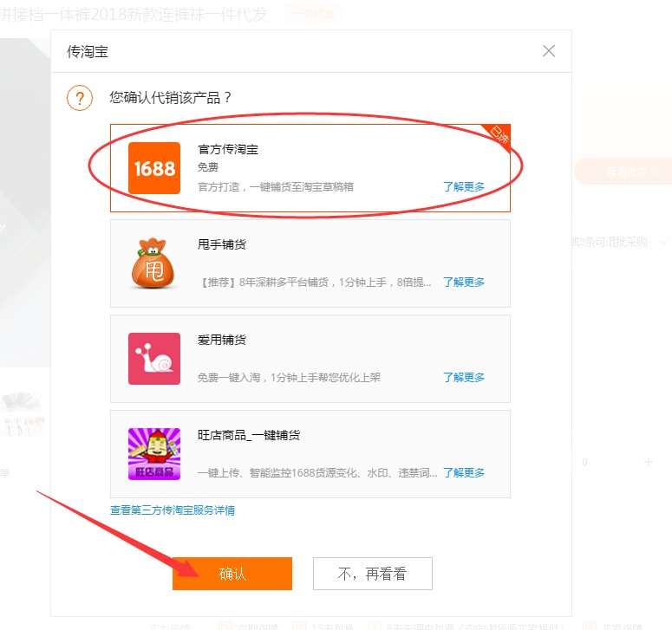Open 了解更多 for 爱用铺货

(464, 377)
